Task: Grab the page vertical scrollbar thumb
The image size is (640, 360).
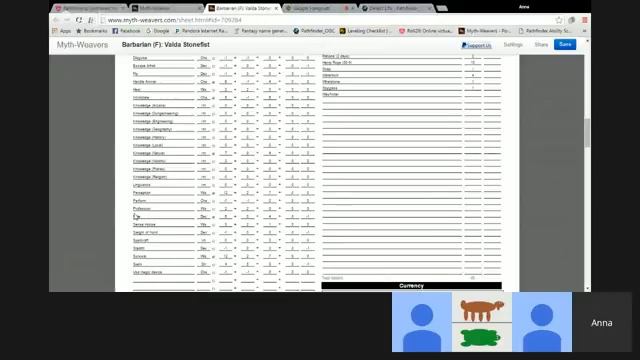Action: (587, 133)
